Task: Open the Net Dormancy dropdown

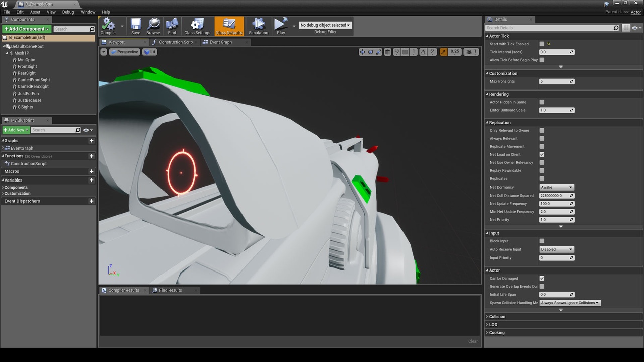Action: tap(556, 187)
